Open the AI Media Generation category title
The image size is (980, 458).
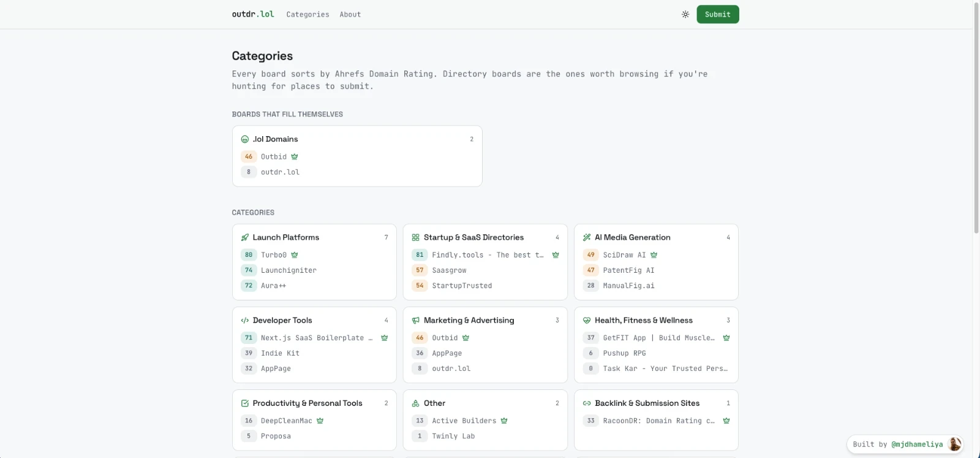[633, 237]
